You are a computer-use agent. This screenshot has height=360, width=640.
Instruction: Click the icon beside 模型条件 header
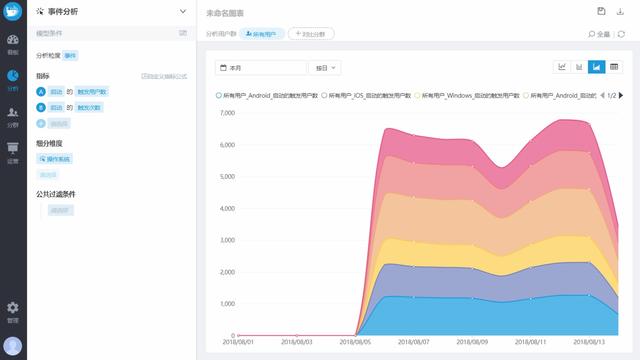[x=183, y=33]
